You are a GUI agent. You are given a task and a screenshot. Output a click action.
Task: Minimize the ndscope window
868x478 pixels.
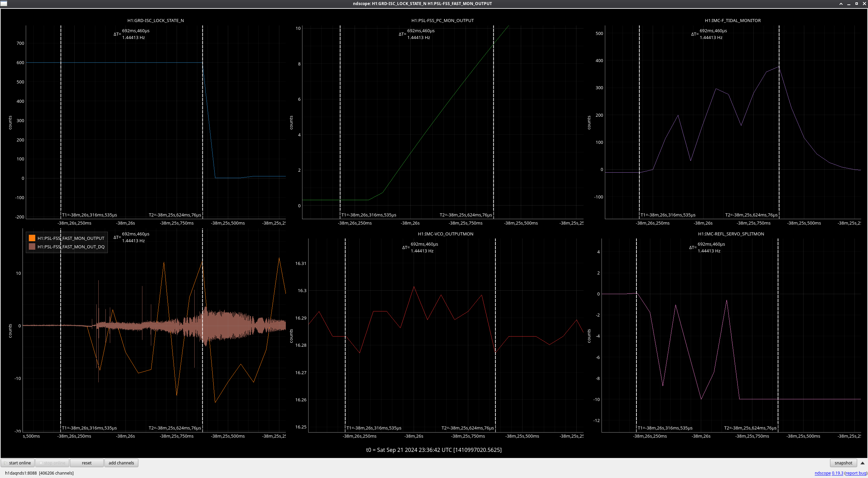(x=849, y=4)
